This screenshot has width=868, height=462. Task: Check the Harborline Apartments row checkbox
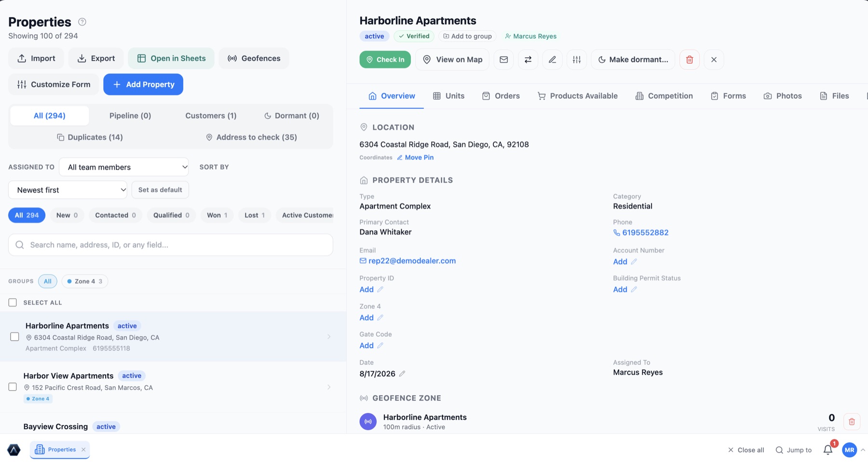click(14, 337)
